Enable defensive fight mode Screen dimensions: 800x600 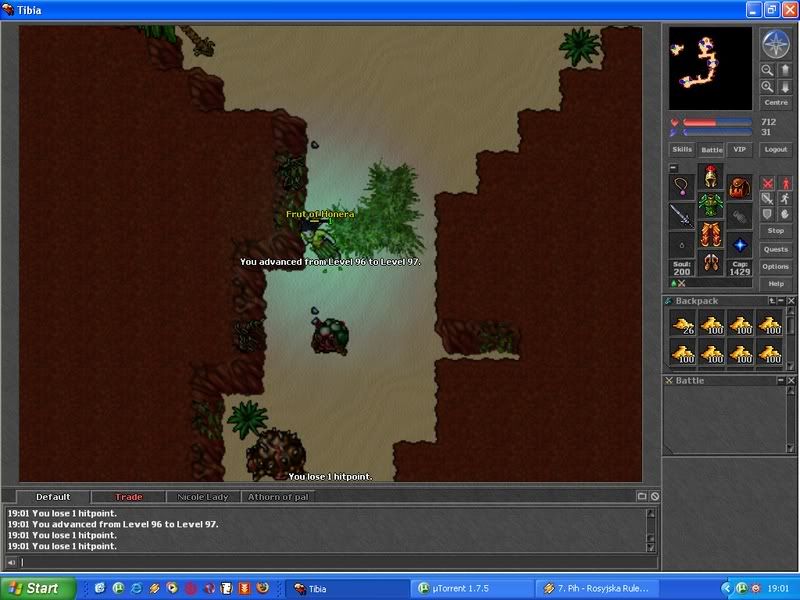[767, 214]
